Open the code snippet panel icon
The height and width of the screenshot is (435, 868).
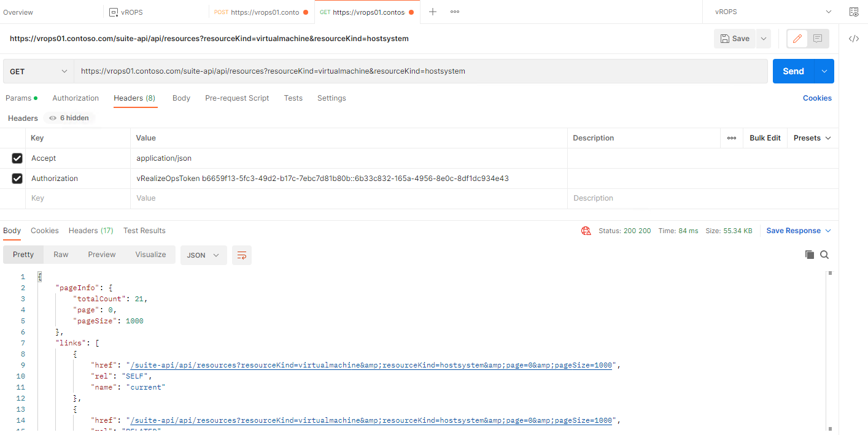coord(854,39)
